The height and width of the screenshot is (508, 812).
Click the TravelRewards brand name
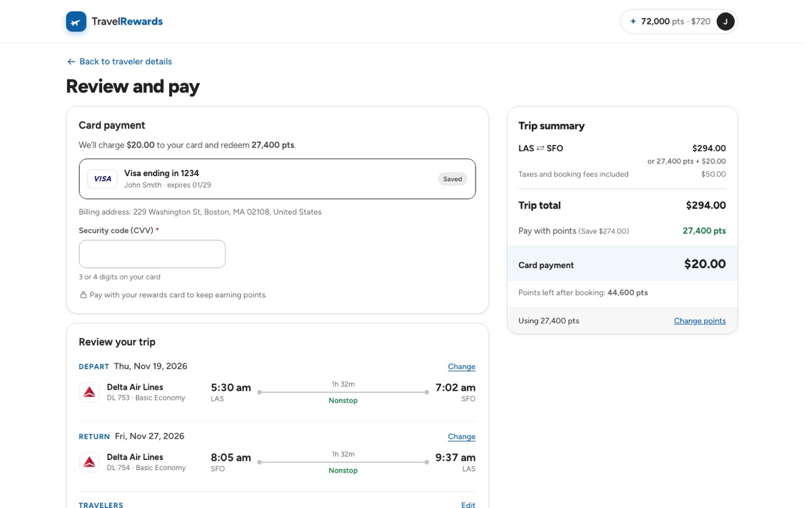click(127, 22)
